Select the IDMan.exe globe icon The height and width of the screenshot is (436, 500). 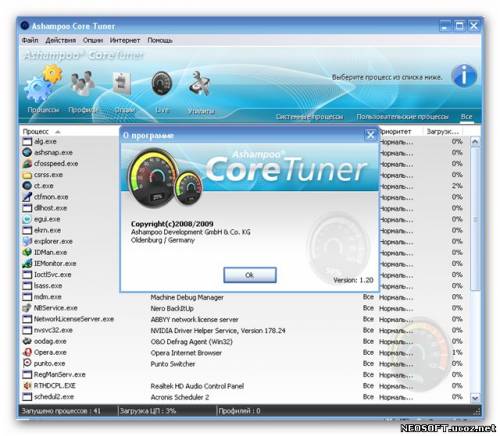[x=27, y=252]
